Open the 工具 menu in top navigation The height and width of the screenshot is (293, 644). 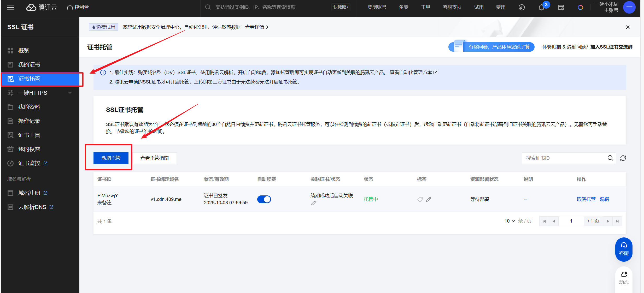pyautogui.click(x=425, y=7)
